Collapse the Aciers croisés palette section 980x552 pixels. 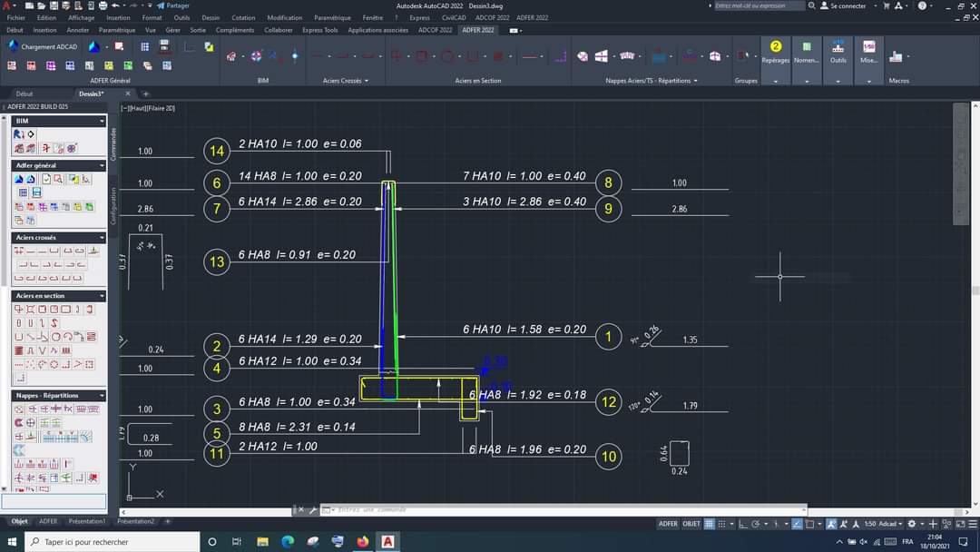[x=102, y=238]
